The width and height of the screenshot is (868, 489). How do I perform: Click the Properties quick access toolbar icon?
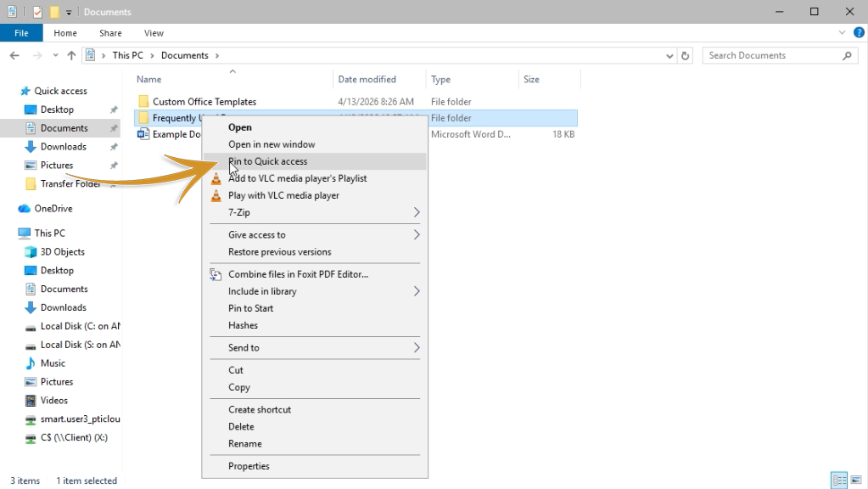[37, 12]
